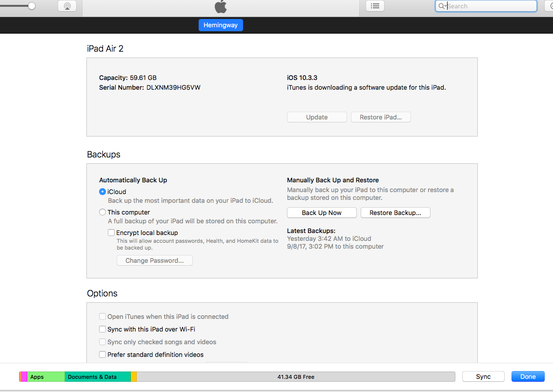
Task: Click the Apps storage segment
Action: tap(46, 377)
